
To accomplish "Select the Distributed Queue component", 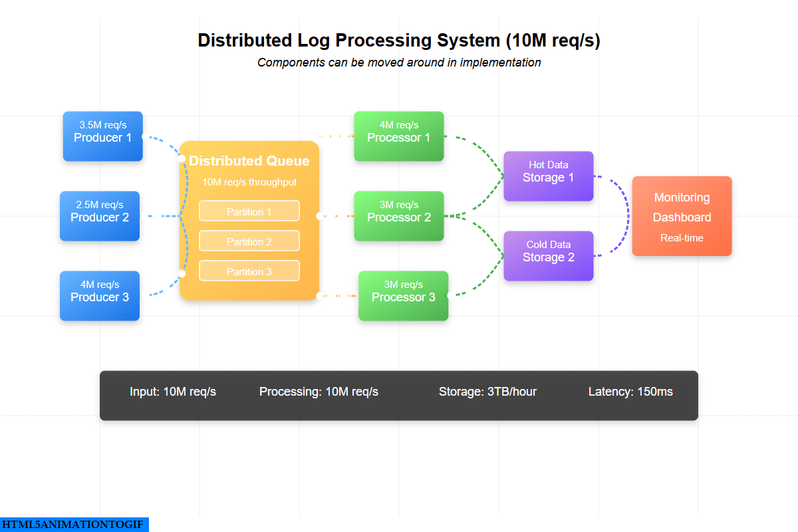I will pos(249,221).
